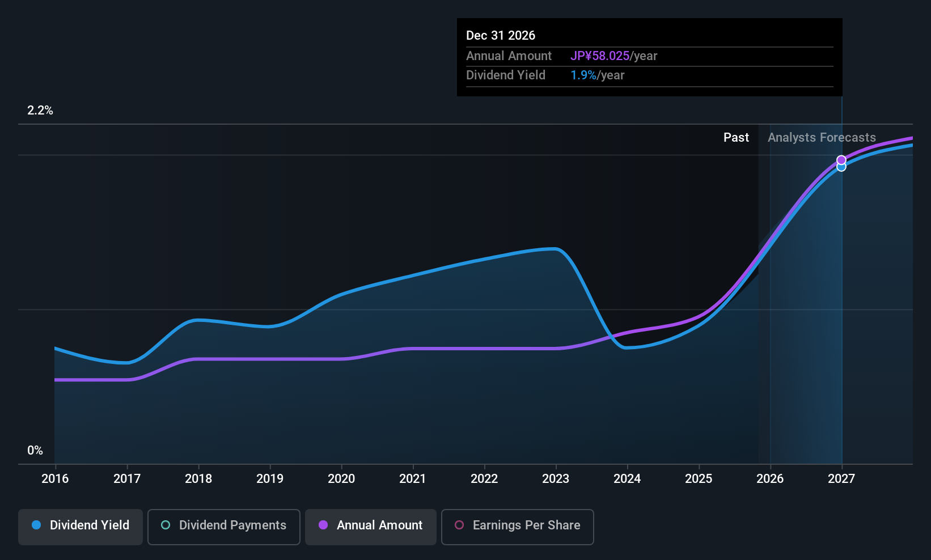Click the Dec 31 2026 tooltip header

click(501, 36)
